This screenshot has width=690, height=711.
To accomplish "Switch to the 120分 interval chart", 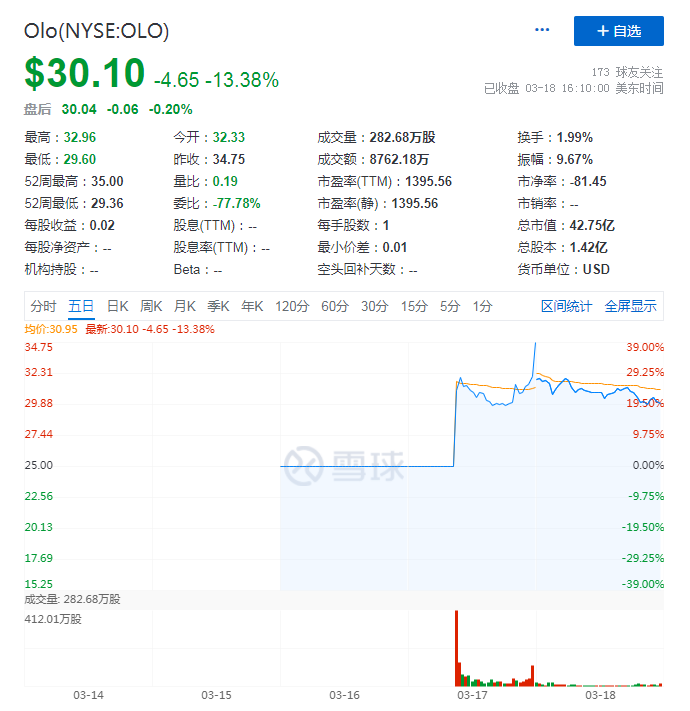I will 292,306.
